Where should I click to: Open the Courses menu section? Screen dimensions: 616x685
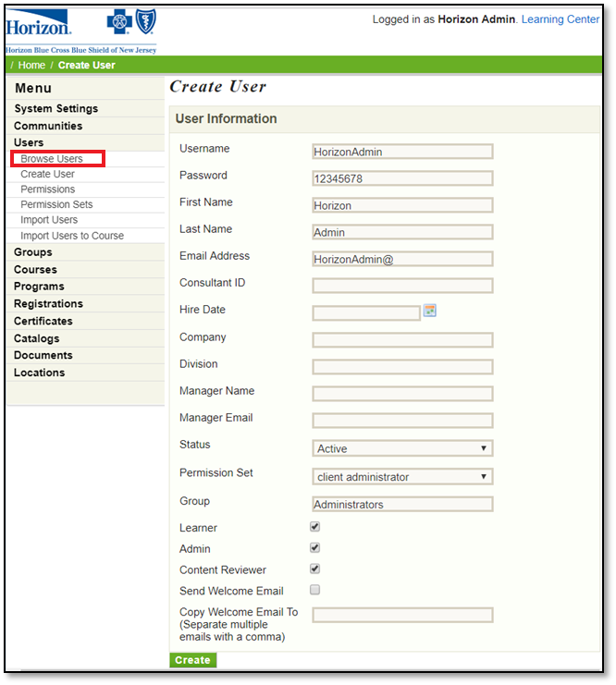[x=35, y=270]
